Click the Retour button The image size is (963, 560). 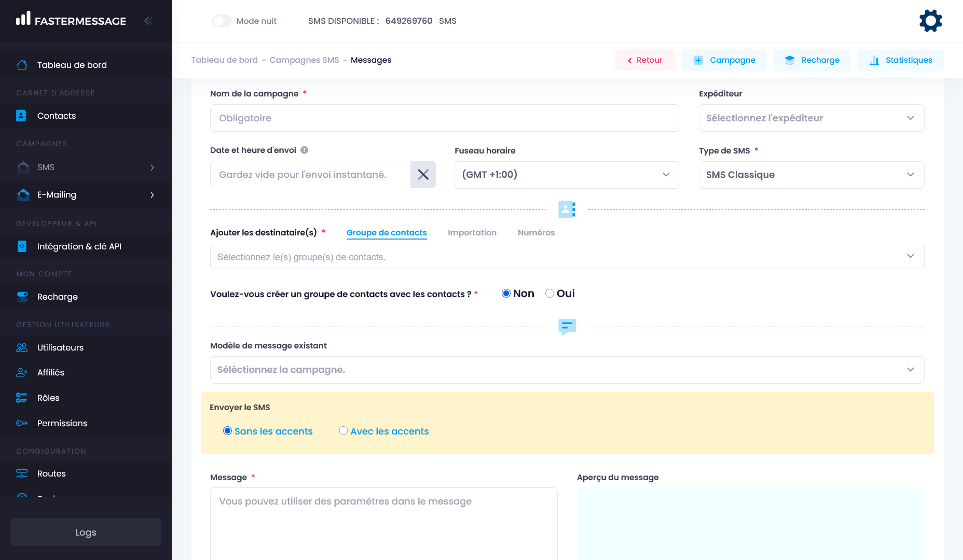click(644, 60)
